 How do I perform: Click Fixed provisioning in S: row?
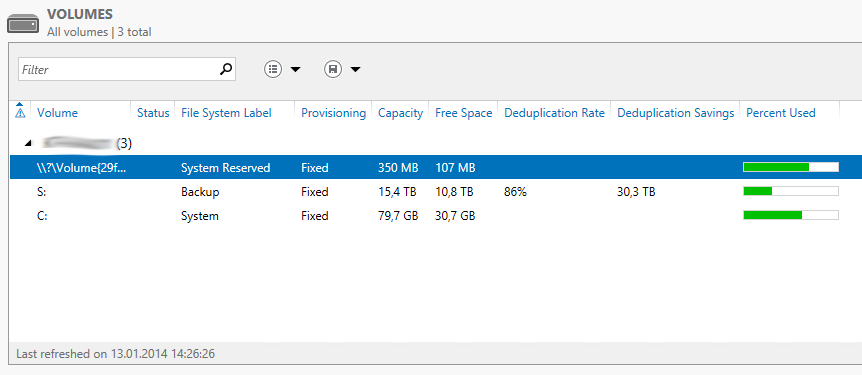coord(314,192)
